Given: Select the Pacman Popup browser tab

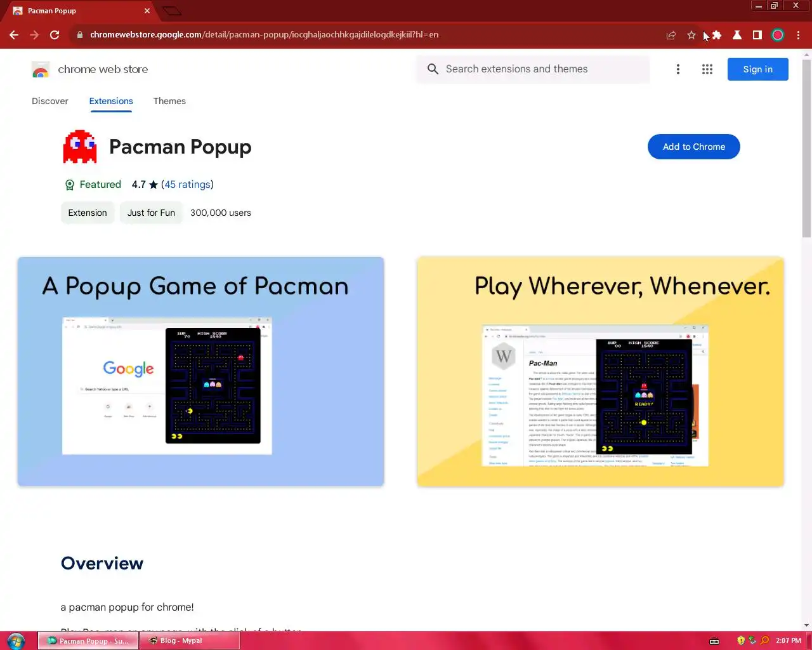Looking at the screenshot, I should [79, 11].
